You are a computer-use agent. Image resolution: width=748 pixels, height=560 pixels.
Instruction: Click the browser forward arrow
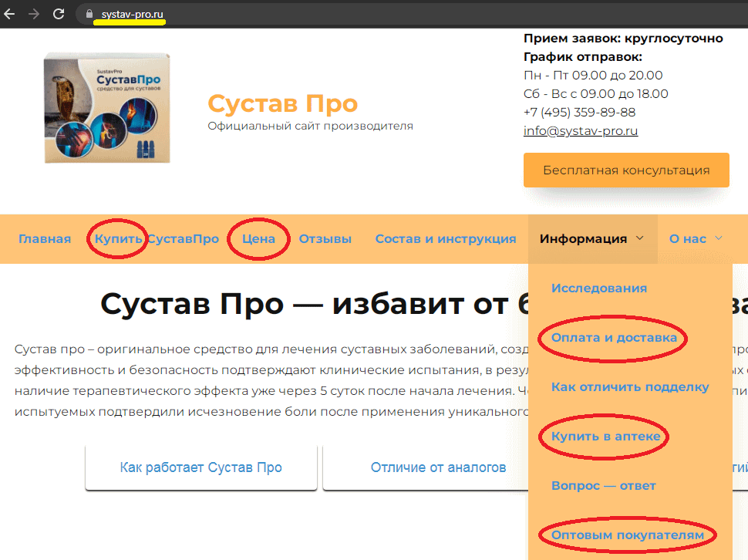[34, 14]
